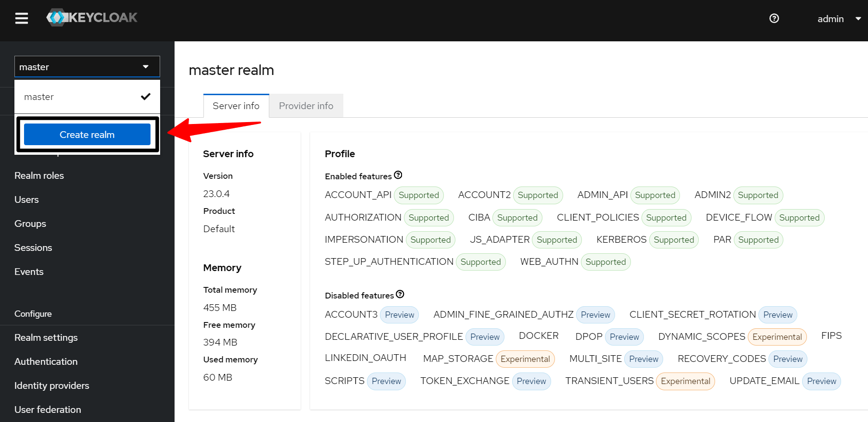Open the admin user dropdown
This screenshot has width=868, height=422.
tap(839, 19)
